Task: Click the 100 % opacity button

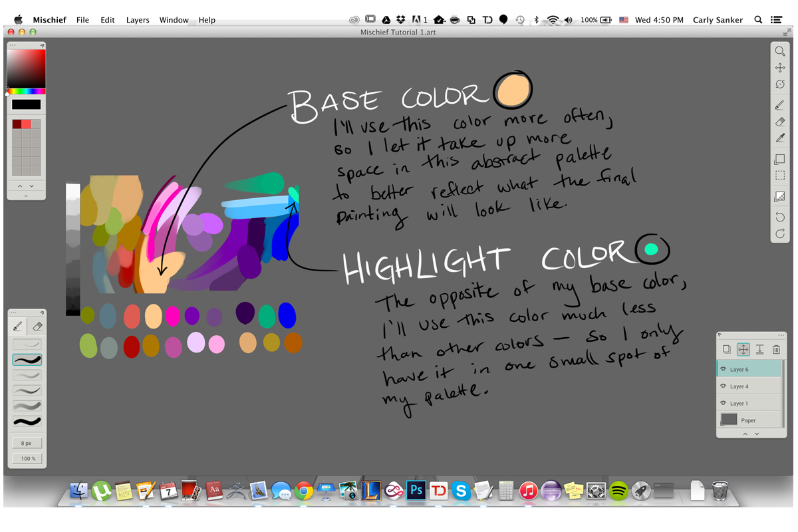Action: (27, 458)
